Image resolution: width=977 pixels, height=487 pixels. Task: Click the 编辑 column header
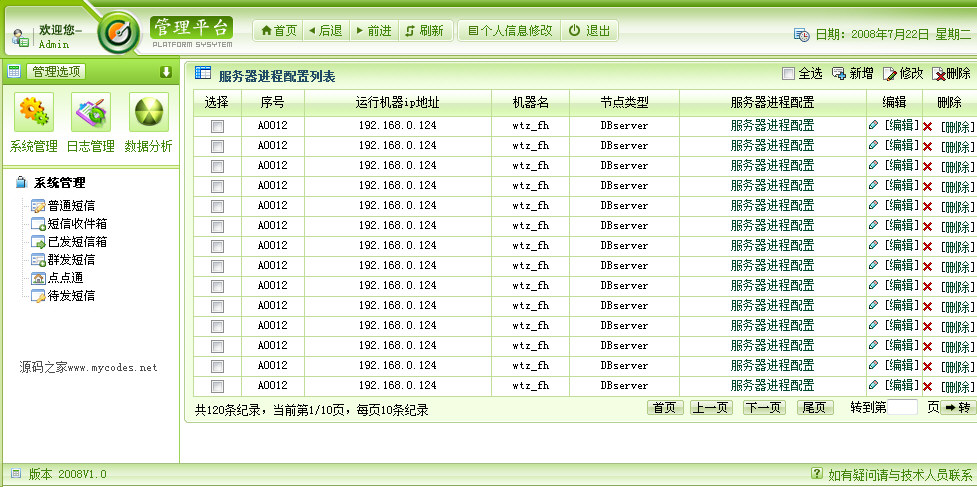tap(894, 103)
